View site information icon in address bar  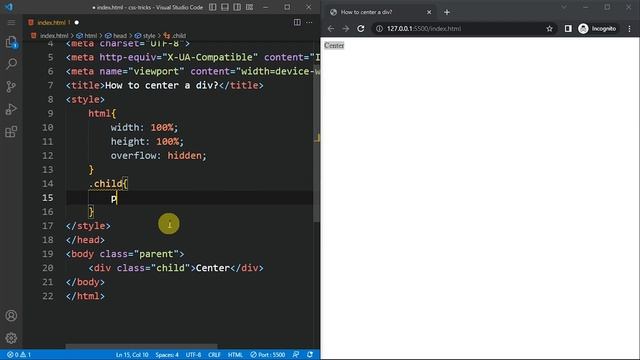coord(379,29)
